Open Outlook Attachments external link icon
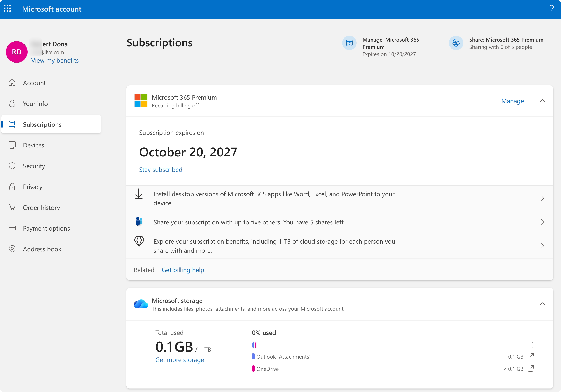Viewport: 561px width, 392px height. pos(531,356)
